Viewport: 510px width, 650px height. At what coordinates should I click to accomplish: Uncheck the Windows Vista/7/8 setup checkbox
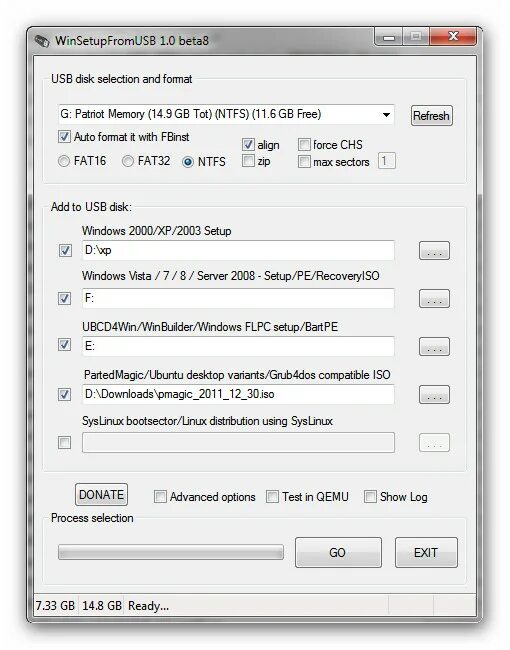pos(64,298)
